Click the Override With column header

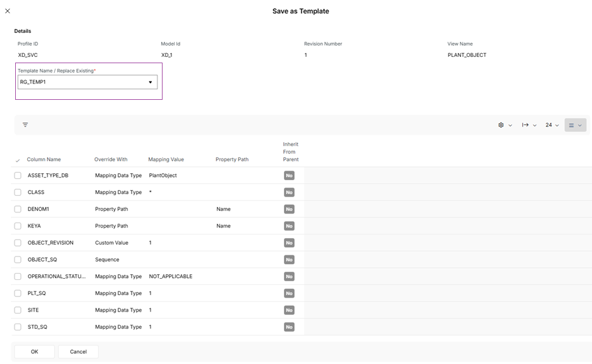[111, 160]
